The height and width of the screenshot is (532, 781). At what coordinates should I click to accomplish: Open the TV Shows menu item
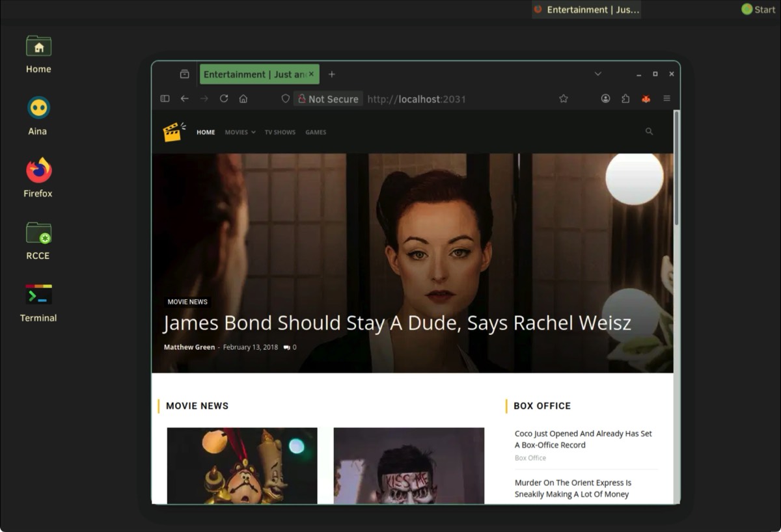(280, 132)
